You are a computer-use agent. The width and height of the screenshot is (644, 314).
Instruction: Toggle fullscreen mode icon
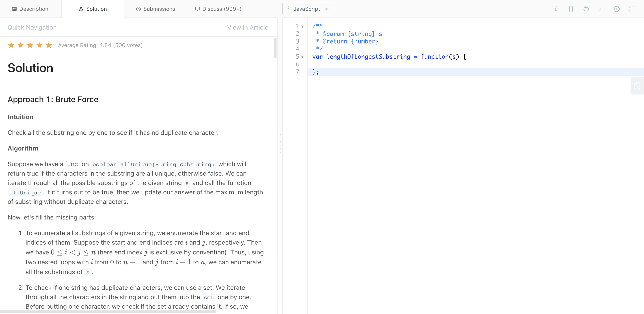pyautogui.click(x=632, y=9)
